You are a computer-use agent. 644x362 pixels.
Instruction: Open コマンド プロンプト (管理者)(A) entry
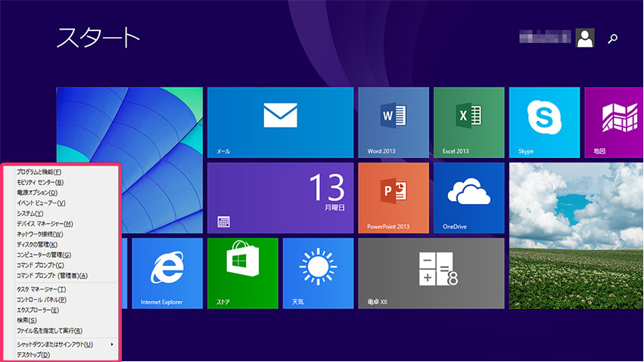52,276
